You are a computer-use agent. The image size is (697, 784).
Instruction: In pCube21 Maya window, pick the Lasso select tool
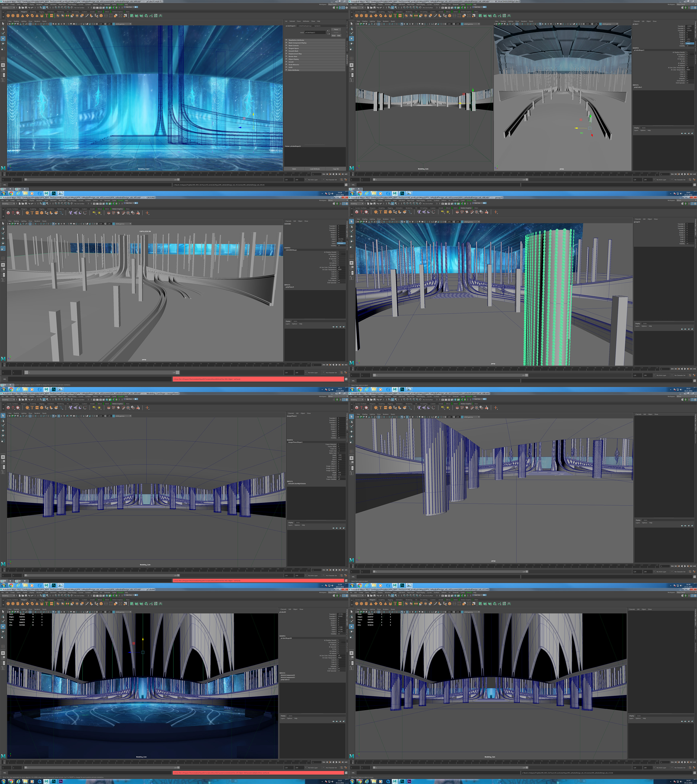(3, 29)
